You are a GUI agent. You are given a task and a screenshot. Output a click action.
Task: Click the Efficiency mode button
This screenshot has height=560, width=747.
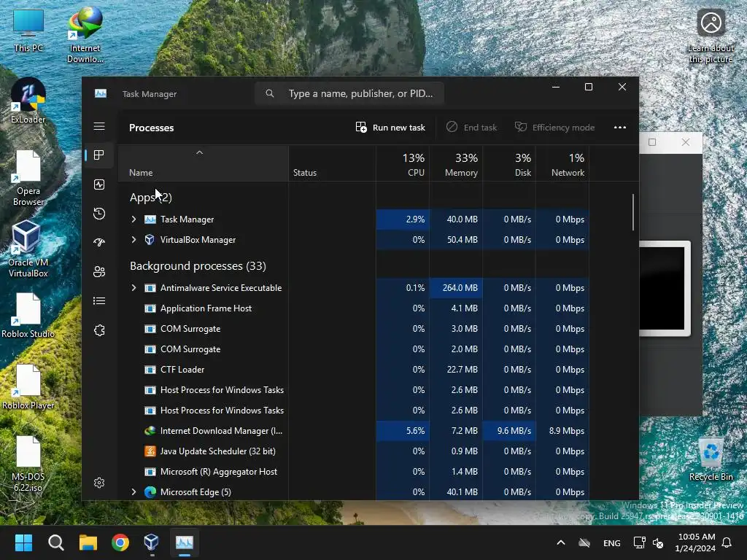(554, 127)
